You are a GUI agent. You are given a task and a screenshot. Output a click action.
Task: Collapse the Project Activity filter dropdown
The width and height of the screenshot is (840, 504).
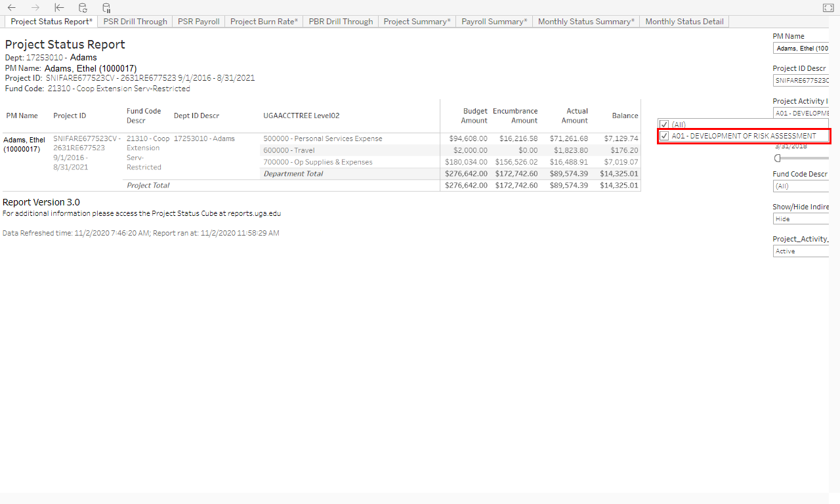tap(801, 113)
